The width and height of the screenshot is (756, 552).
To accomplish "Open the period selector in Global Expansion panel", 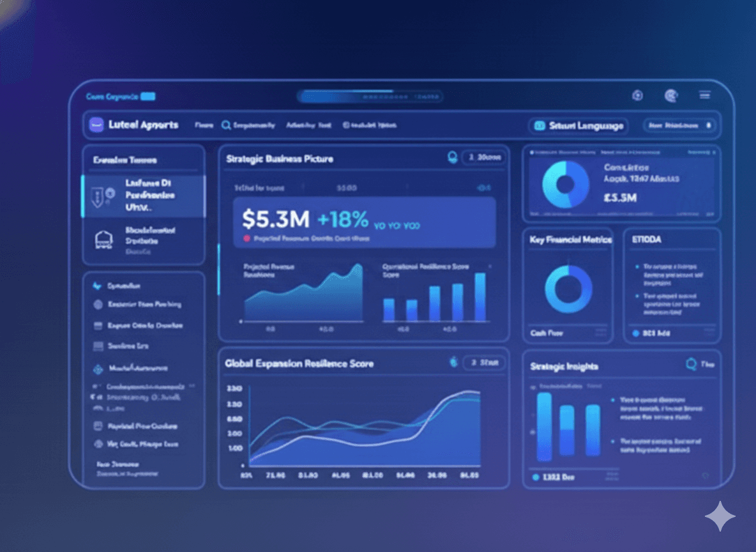I will point(484,363).
